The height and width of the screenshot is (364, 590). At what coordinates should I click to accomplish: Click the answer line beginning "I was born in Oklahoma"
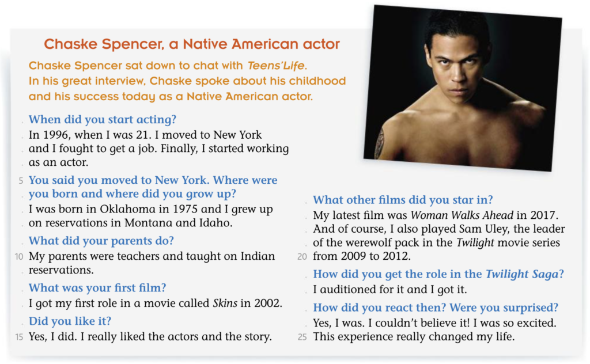pyautogui.click(x=151, y=209)
